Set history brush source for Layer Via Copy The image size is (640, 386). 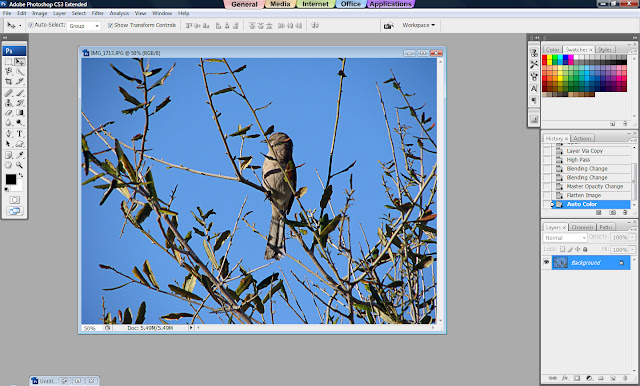click(x=547, y=151)
